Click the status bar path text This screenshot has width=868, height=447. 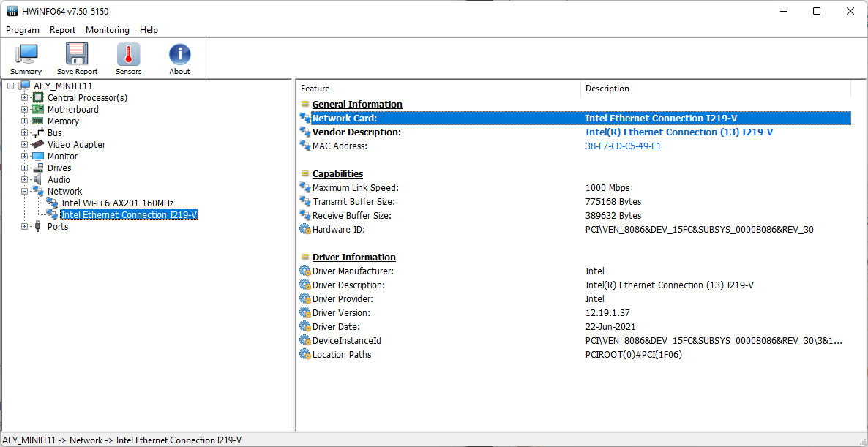click(122, 440)
